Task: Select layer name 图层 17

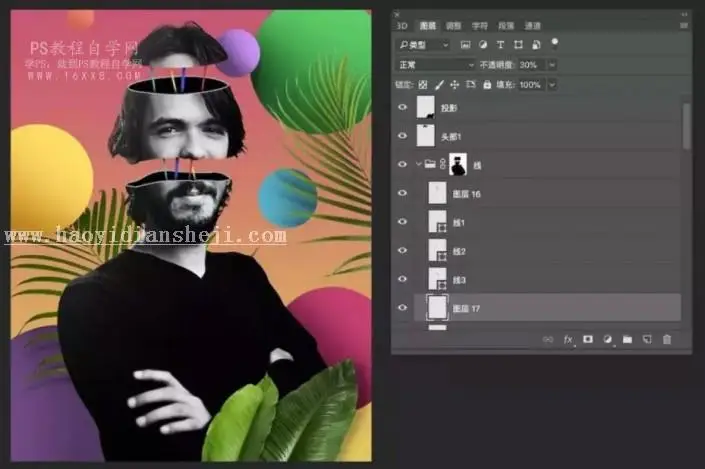Action: 466,308
